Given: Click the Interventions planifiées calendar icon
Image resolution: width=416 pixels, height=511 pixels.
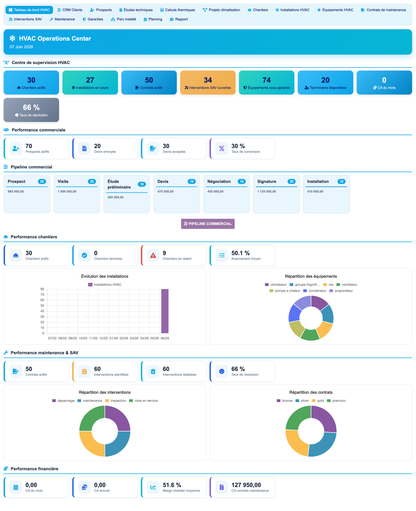Looking at the screenshot, I should 84,371.
